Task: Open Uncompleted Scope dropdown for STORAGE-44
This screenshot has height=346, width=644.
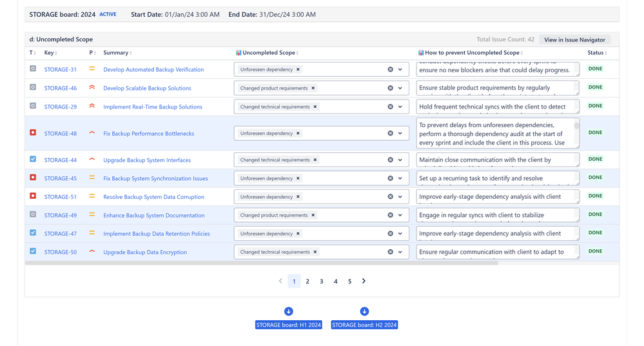Action: point(400,159)
